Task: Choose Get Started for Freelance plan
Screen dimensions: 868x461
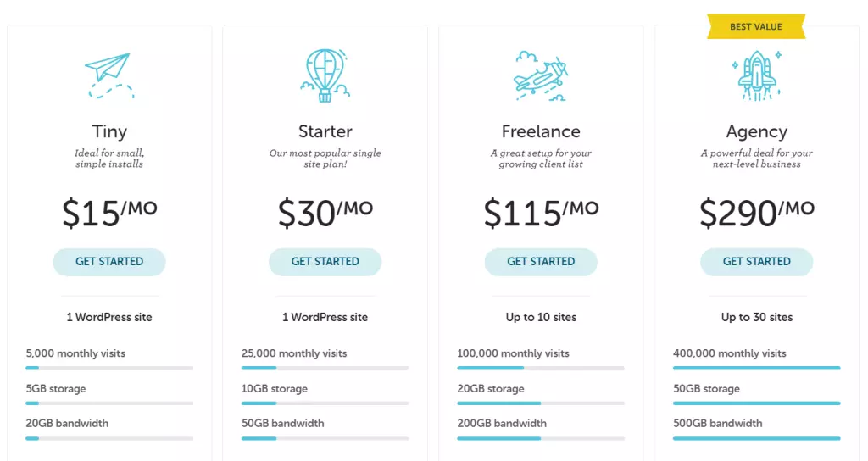Action: 541,262
